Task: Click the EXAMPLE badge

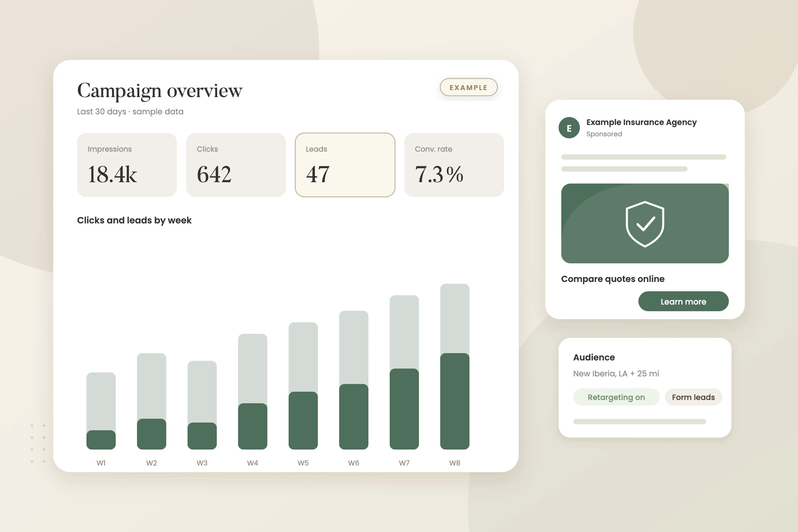Action: click(x=468, y=87)
